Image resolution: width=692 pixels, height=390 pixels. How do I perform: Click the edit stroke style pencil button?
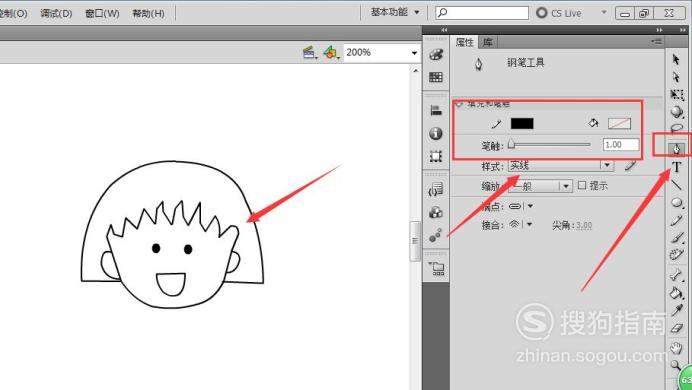pos(631,165)
